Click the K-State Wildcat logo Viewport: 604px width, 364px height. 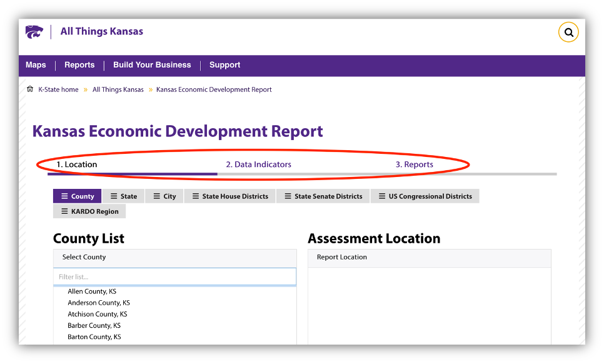pyautogui.click(x=34, y=32)
